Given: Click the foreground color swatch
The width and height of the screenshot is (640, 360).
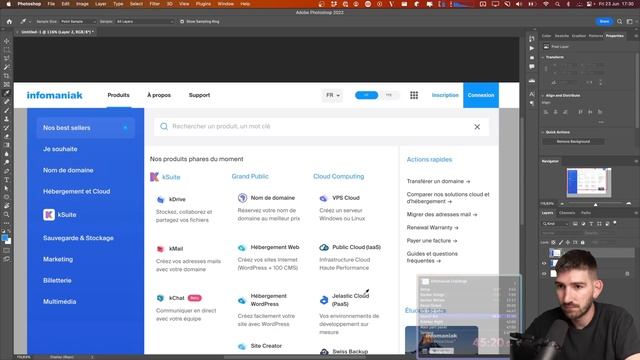Looking at the screenshot, I should [x=4, y=238].
